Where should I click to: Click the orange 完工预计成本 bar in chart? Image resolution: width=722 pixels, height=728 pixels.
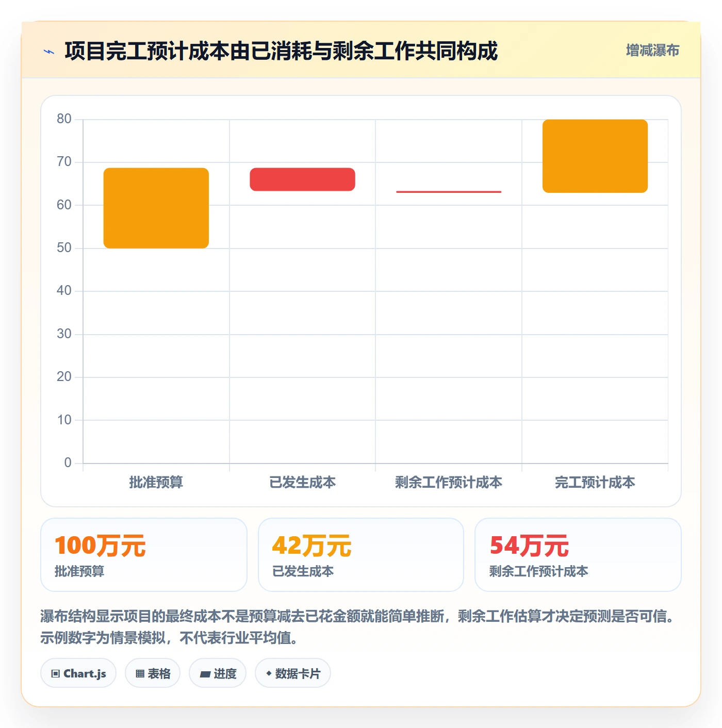click(x=595, y=156)
